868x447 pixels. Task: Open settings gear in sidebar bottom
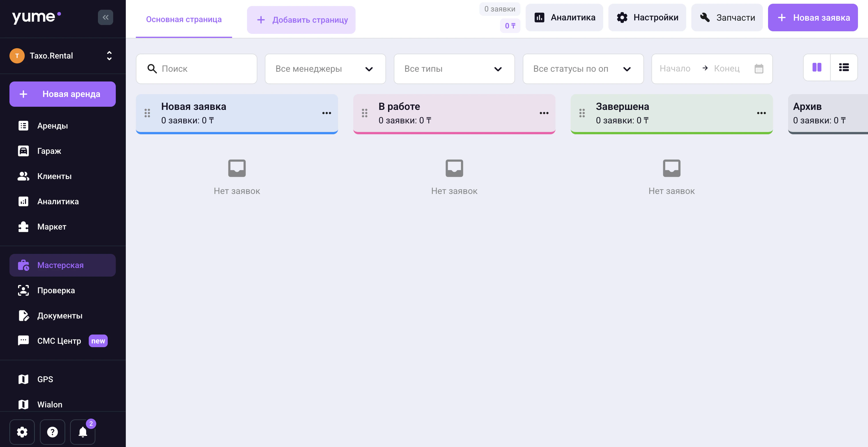[22, 432]
